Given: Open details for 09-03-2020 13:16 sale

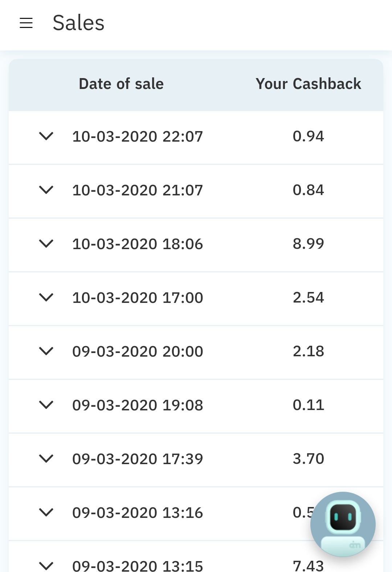Looking at the screenshot, I should pos(46,512).
